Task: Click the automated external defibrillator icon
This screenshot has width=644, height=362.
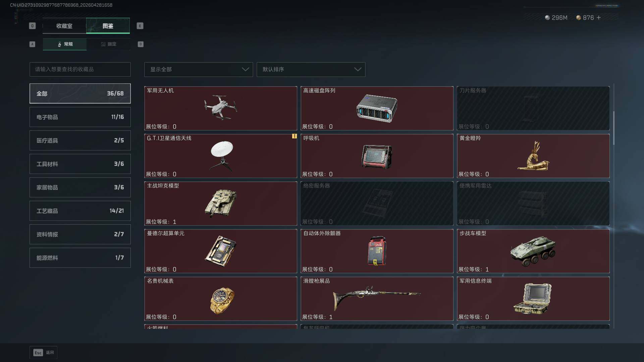Action: coord(377,251)
